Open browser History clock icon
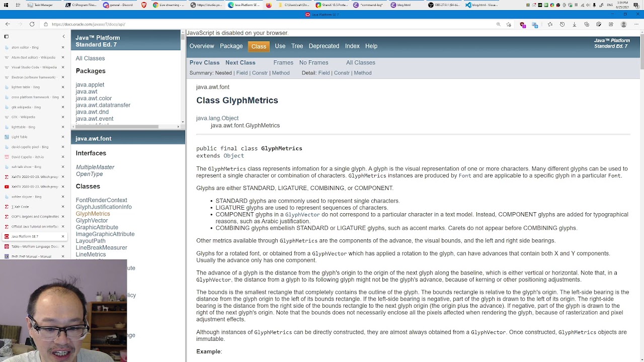The image size is (644, 362). (x=562, y=24)
